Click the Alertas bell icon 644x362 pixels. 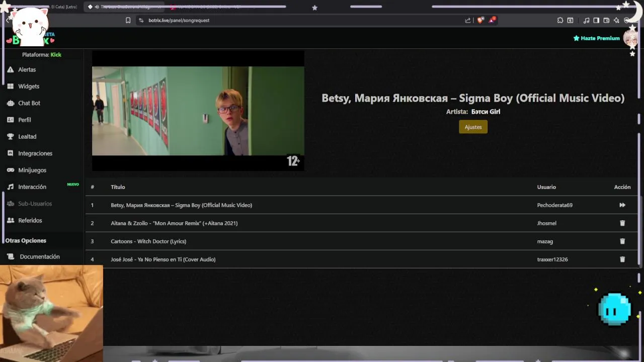click(x=10, y=69)
